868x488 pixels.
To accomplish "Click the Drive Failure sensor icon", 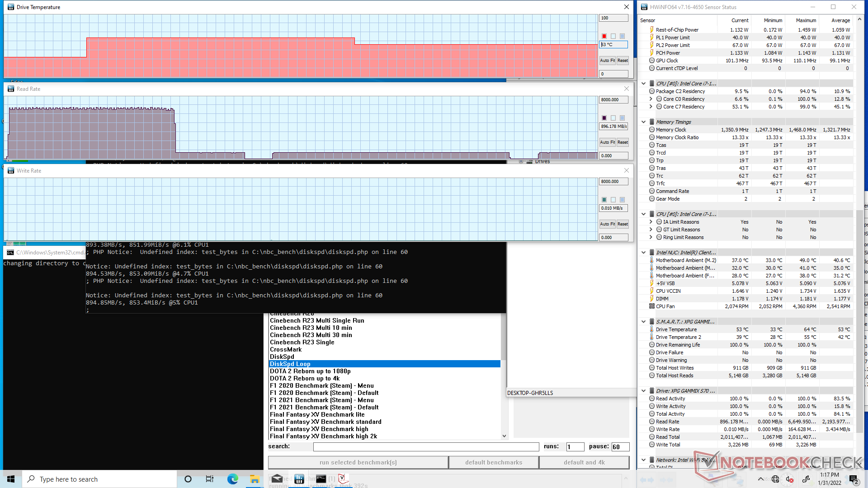I will 651,352.
